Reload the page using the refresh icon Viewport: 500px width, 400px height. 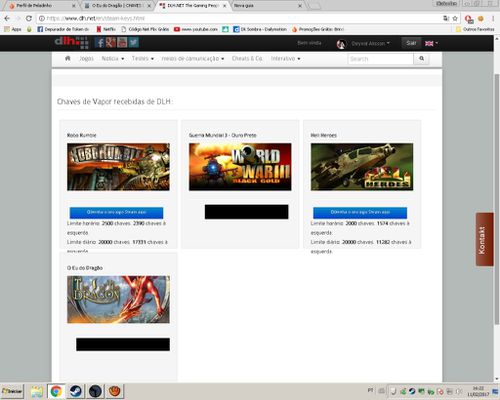tap(29, 19)
